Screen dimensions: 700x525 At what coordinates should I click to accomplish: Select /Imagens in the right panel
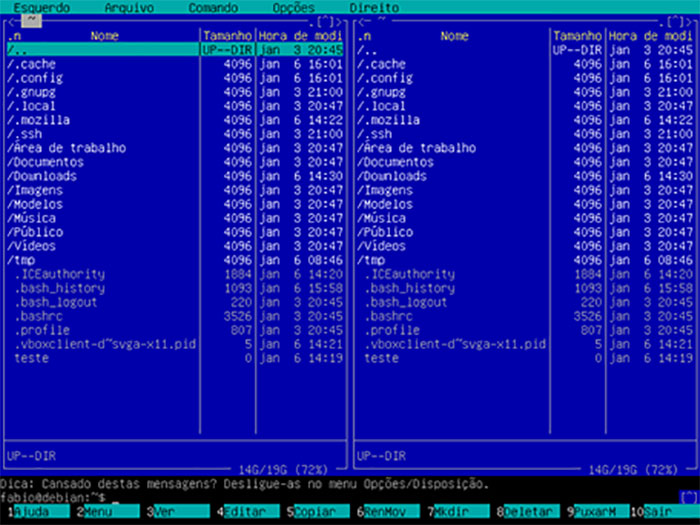[x=525, y=190]
